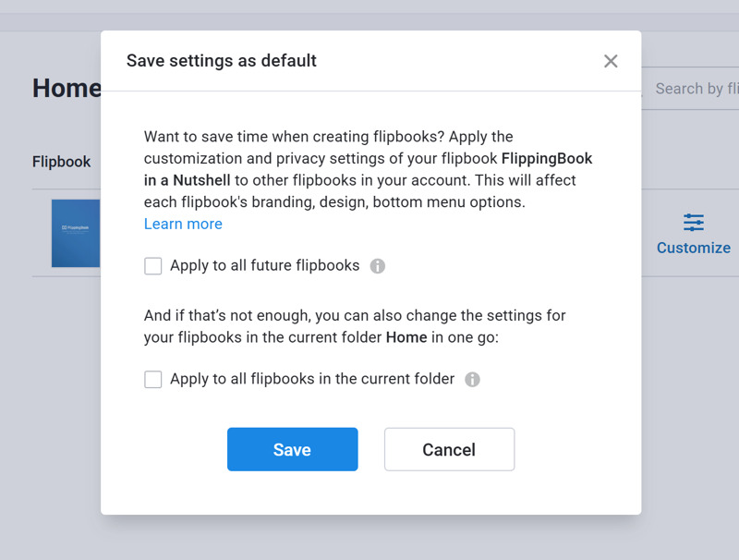Focus the Search by flipbook field
This screenshot has height=560, width=739.
coord(690,89)
